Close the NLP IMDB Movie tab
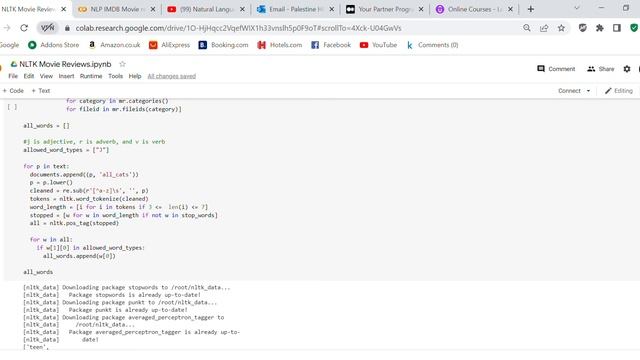The image size is (640, 360). (x=153, y=9)
